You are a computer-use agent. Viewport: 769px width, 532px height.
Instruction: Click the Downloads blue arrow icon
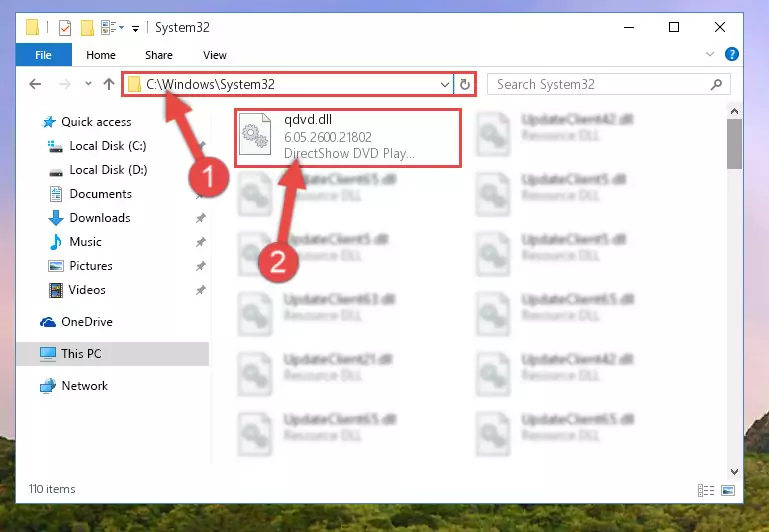coord(56,218)
